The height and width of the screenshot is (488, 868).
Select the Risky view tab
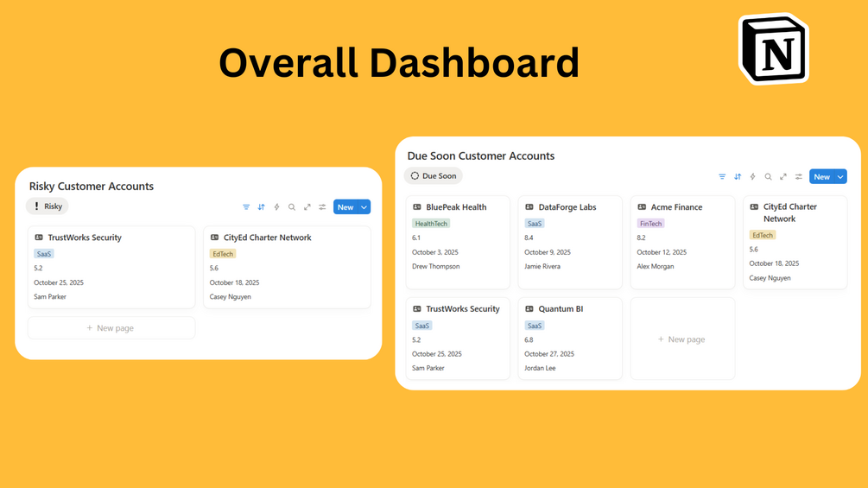[x=47, y=206]
